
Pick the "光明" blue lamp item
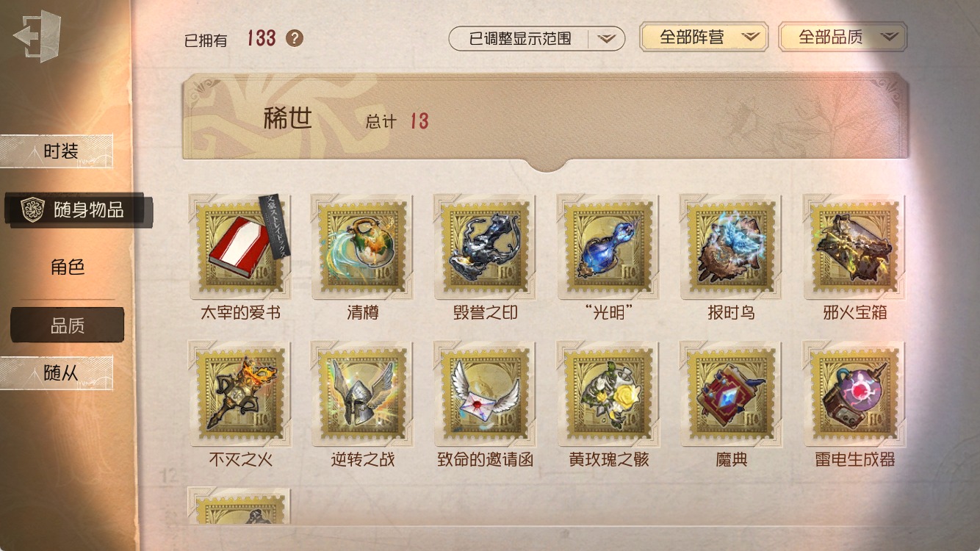609,247
